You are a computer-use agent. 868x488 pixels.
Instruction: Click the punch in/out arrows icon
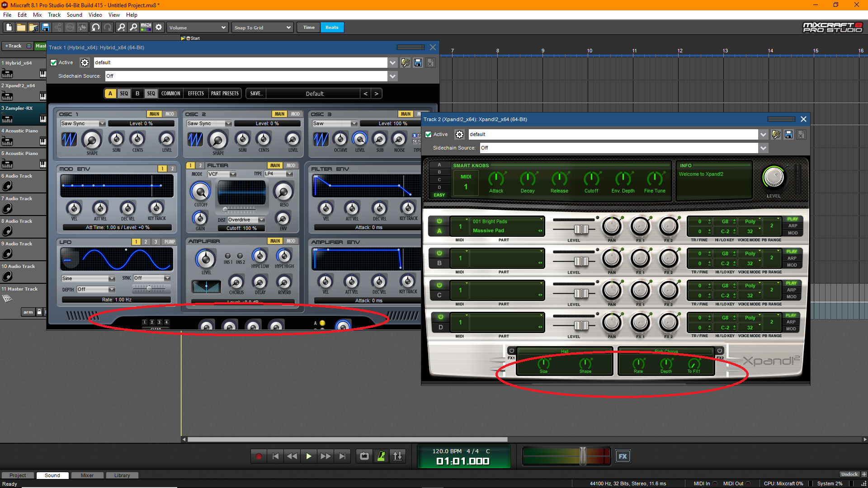point(398,456)
